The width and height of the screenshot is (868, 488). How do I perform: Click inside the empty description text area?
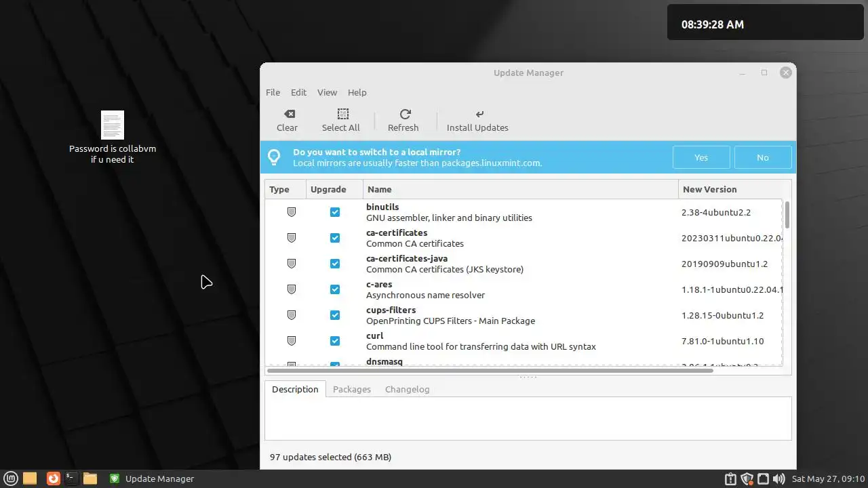[x=528, y=419]
